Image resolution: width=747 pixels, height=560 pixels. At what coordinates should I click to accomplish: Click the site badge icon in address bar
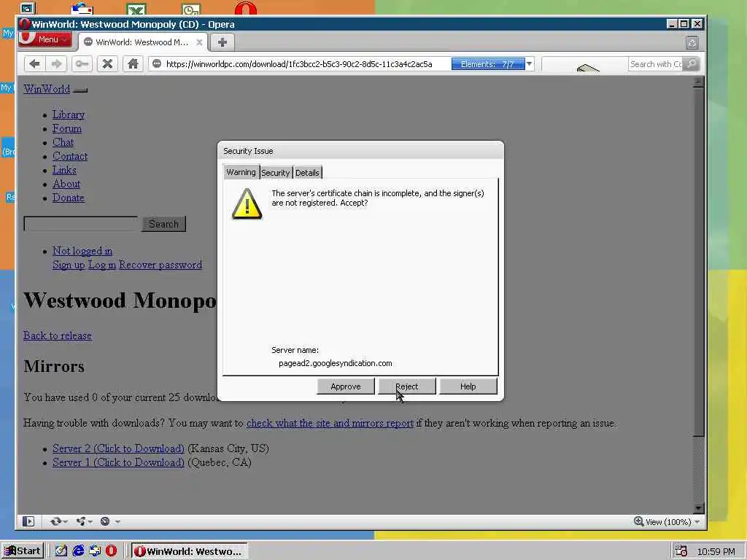pyautogui.click(x=156, y=64)
